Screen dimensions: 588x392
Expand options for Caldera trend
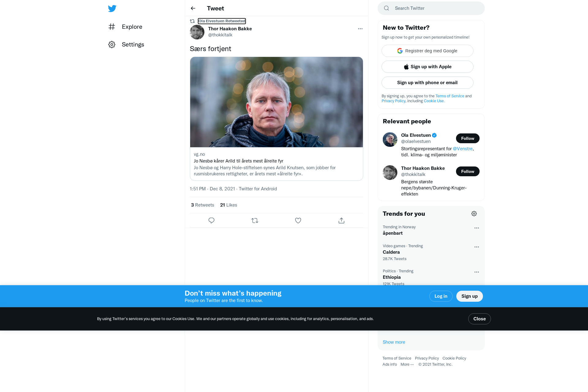[x=477, y=247]
